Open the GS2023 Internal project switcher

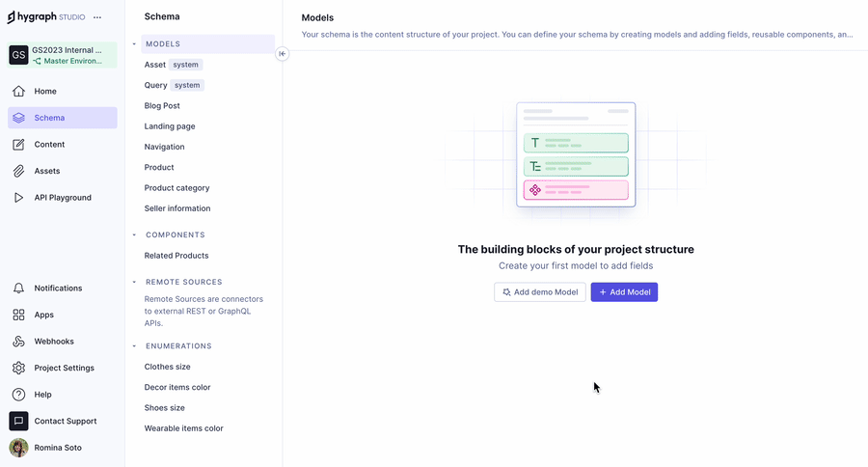pos(63,55)
